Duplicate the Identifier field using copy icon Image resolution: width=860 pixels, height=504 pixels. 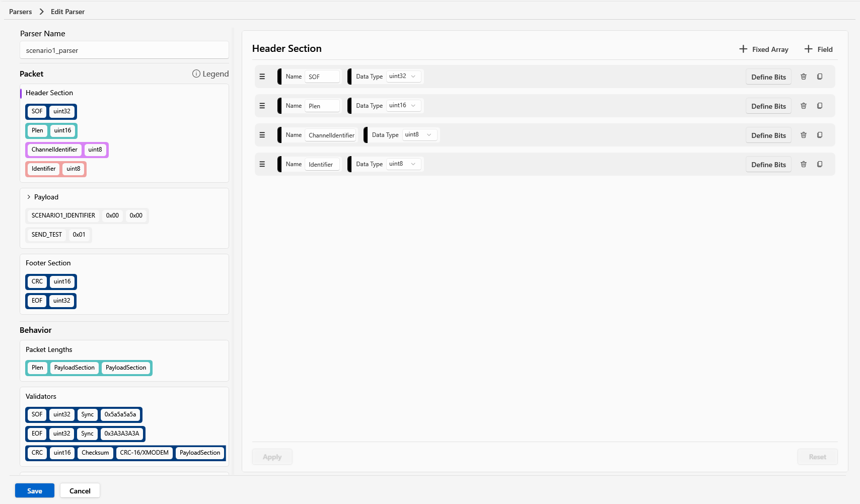(820, 164)
